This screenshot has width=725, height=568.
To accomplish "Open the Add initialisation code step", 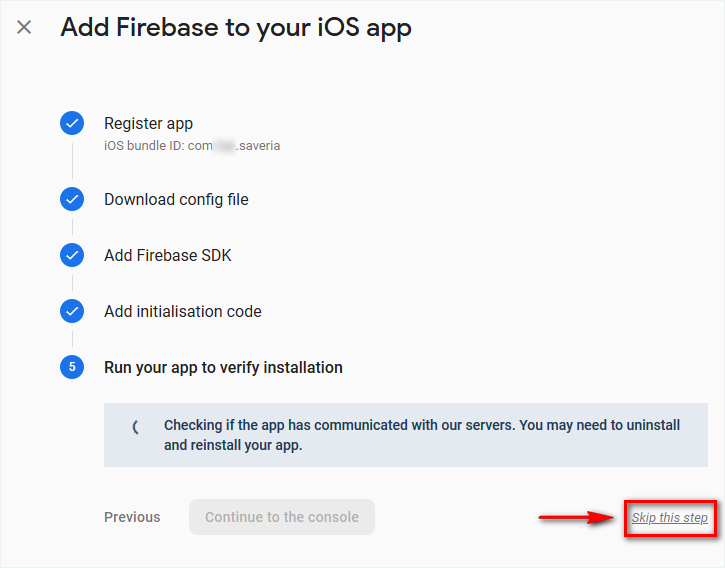I will tap(182, 311).
